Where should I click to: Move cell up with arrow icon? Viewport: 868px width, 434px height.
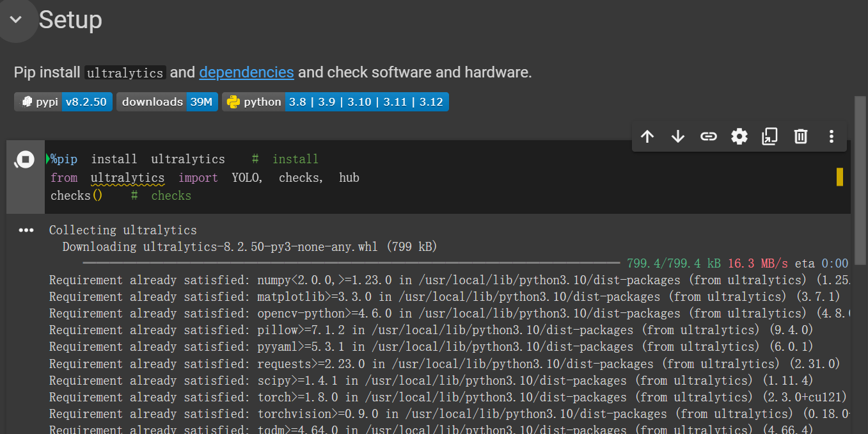[647, 136]
